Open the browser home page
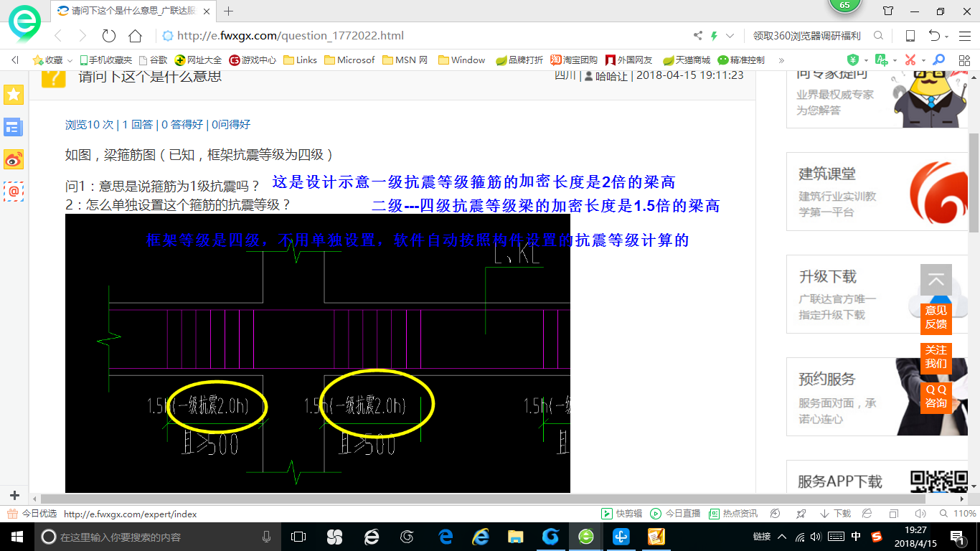The image size is (980, 551). click(135, 36)
